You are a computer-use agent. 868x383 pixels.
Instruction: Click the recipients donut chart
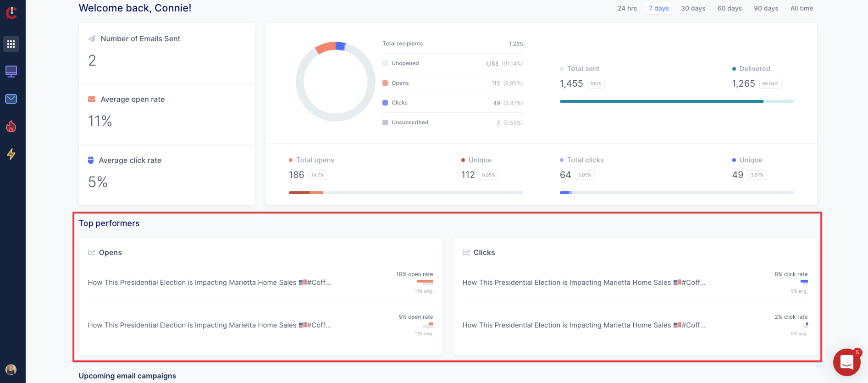coord(336,82)
